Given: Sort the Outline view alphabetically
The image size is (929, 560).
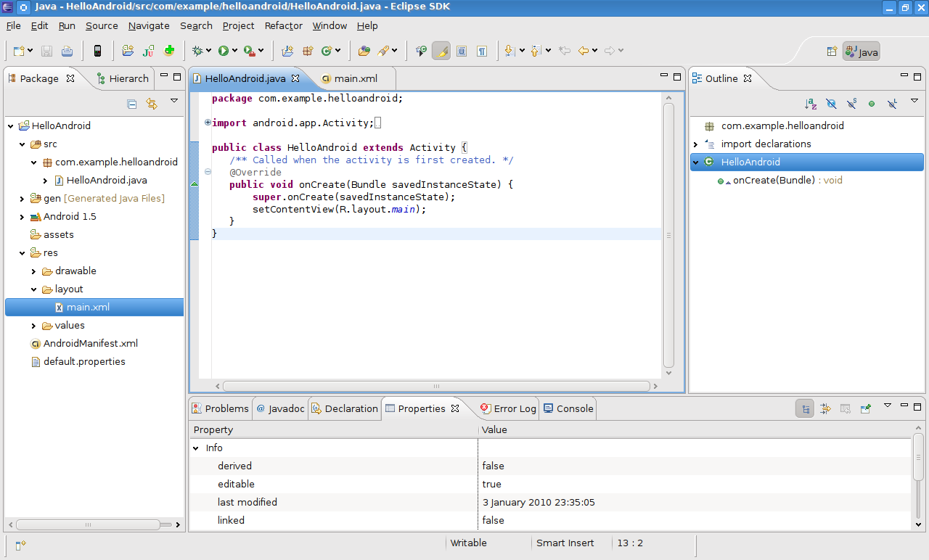Looking at the screenshot, I should [x=811, y=104].
